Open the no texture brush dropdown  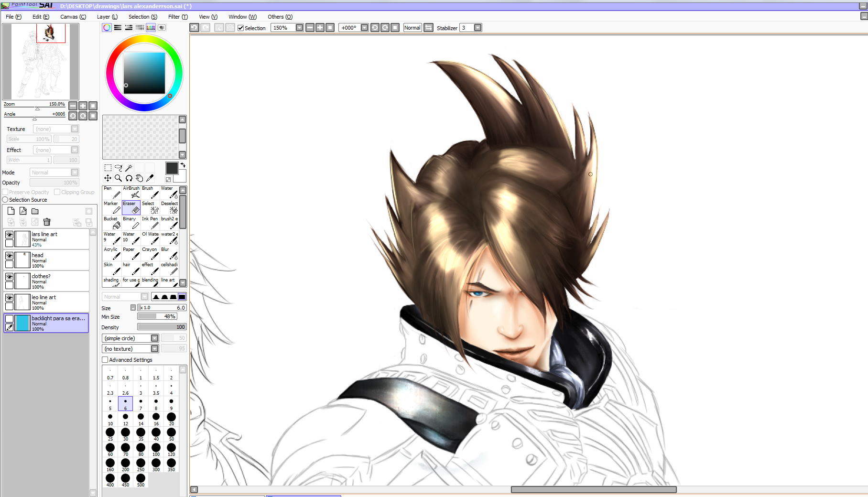154,349
